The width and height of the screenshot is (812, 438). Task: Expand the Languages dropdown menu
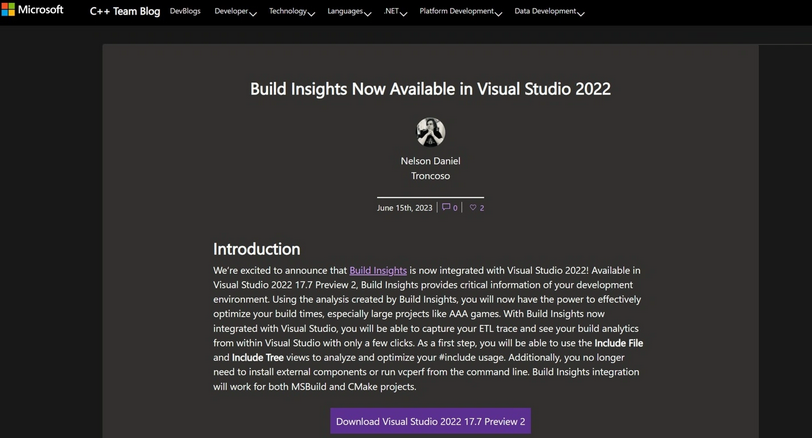[x=349, y=11]
